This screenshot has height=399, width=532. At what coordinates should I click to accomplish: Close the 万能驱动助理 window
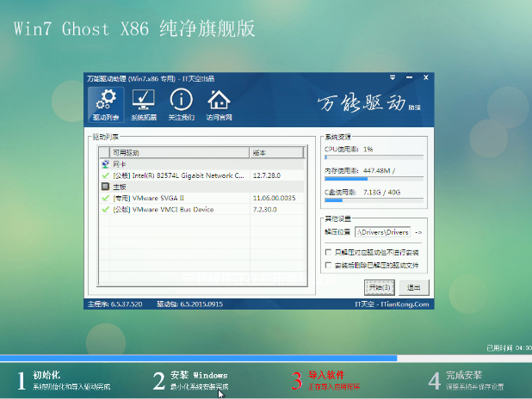pos(426,77)
